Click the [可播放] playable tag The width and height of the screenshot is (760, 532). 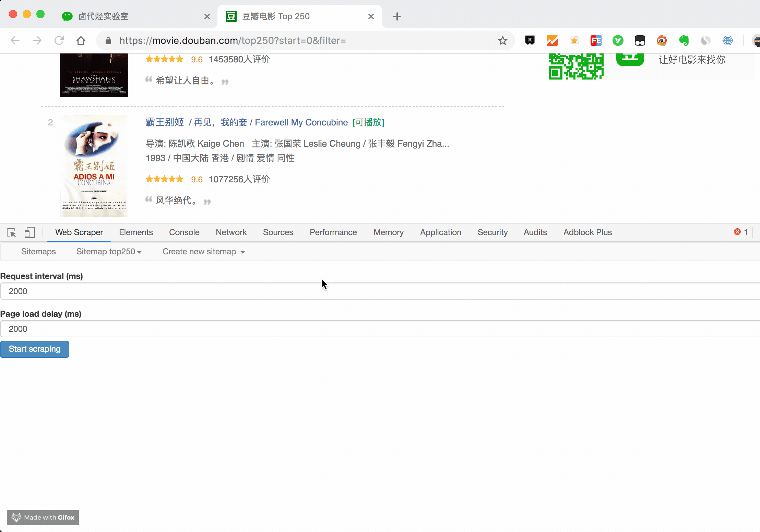tap(368, 122)
